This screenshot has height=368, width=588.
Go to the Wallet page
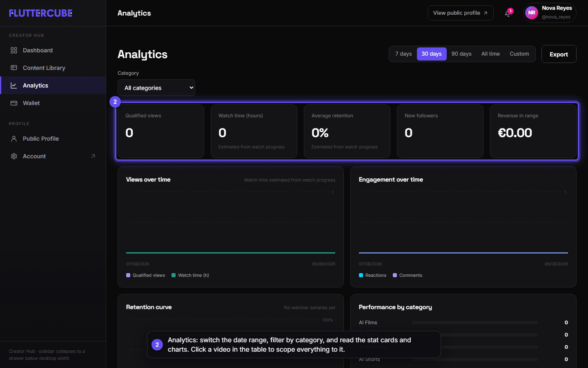pos(53,103)
